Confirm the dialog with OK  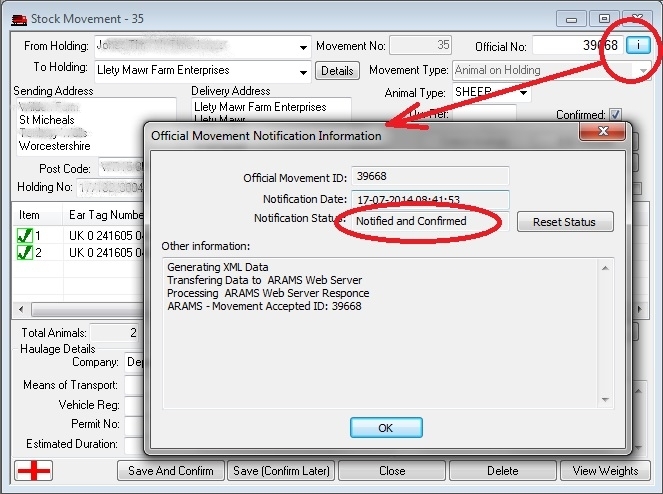click(386, 428)
